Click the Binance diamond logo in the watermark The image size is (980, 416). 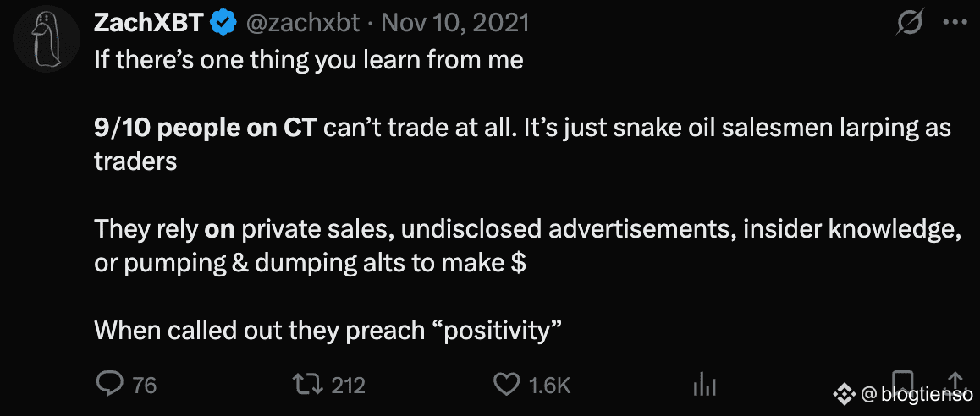coord(845,394)
